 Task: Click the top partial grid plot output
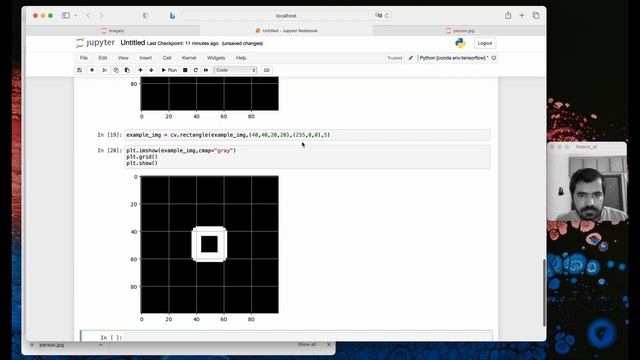coord(209,93)
